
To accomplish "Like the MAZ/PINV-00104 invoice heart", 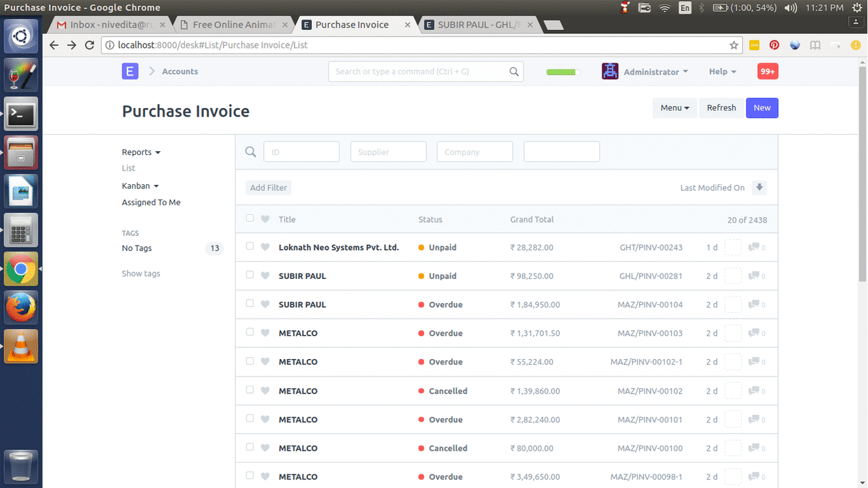I will pyautogui.click(x=265, y=305).
